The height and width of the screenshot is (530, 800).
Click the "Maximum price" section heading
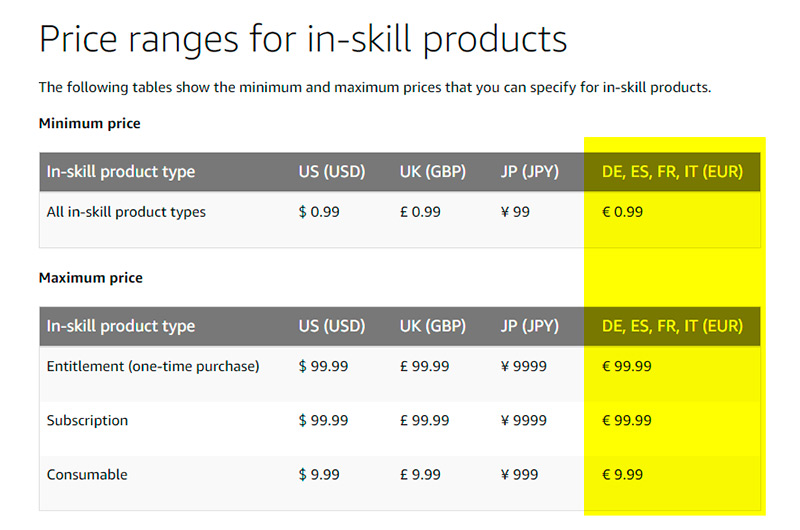tap(90, 278)
